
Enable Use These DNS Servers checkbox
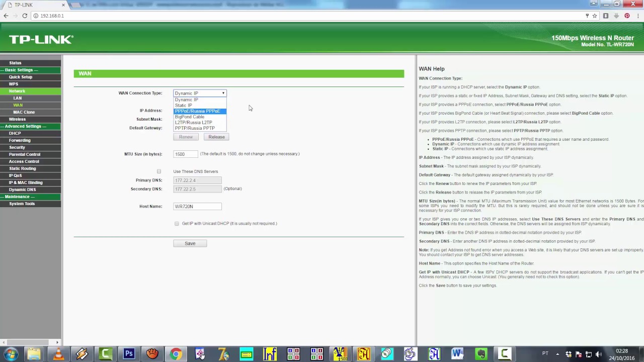(x=159, y=171)
